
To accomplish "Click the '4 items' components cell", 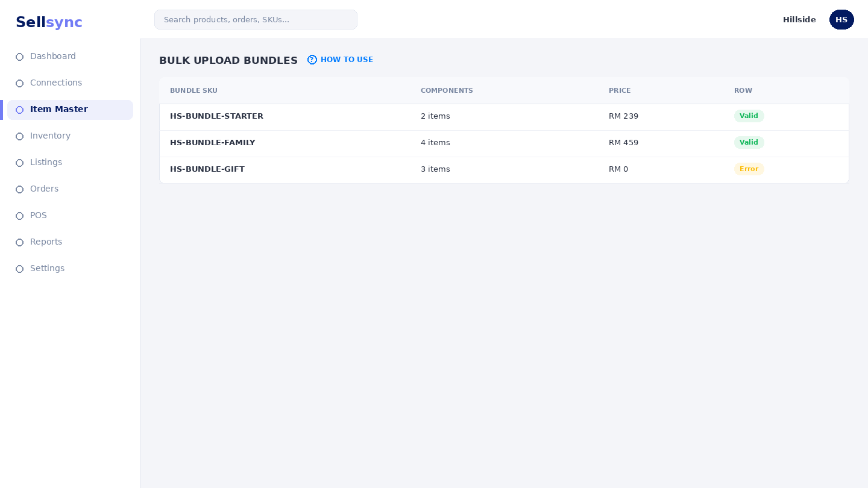I will pyautogui.click(x=435, y=143).
